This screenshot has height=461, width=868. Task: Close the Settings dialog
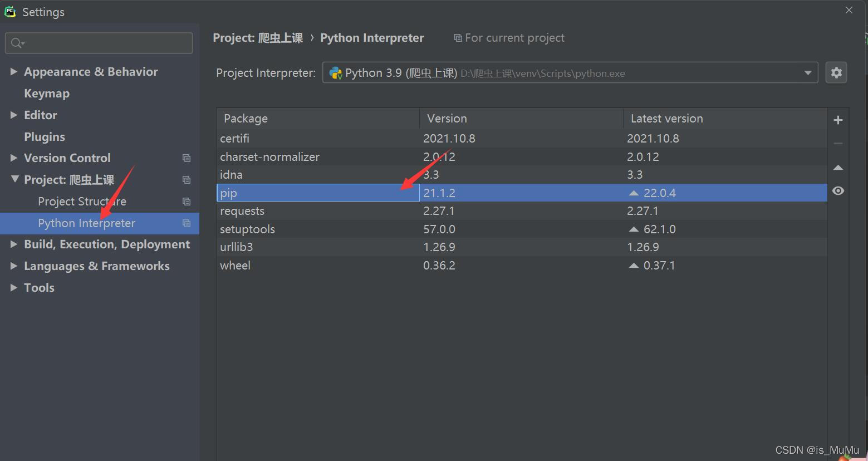(x=849, y=10)
